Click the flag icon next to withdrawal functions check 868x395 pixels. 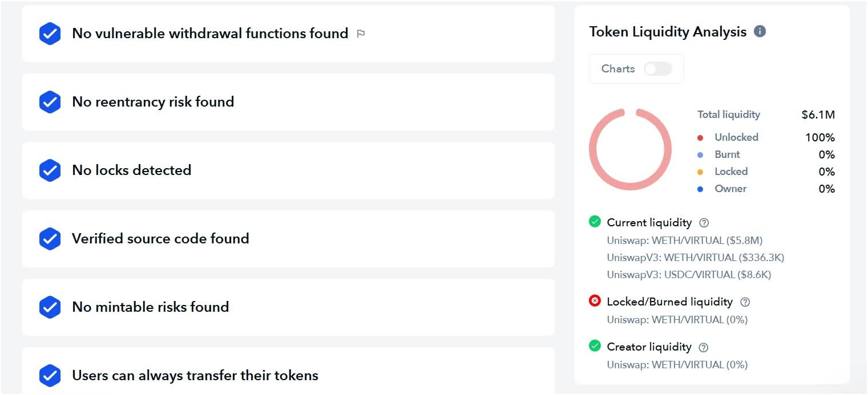click(361, 34)
